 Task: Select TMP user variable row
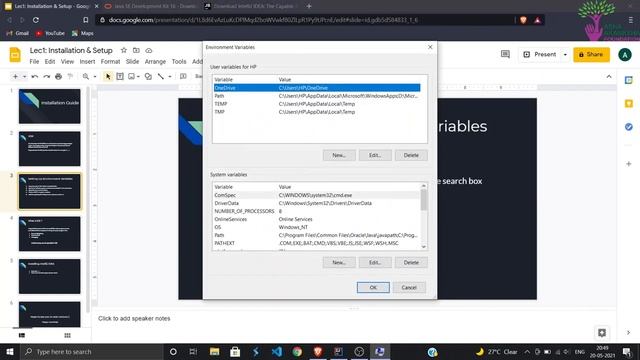tap(317, 112)
